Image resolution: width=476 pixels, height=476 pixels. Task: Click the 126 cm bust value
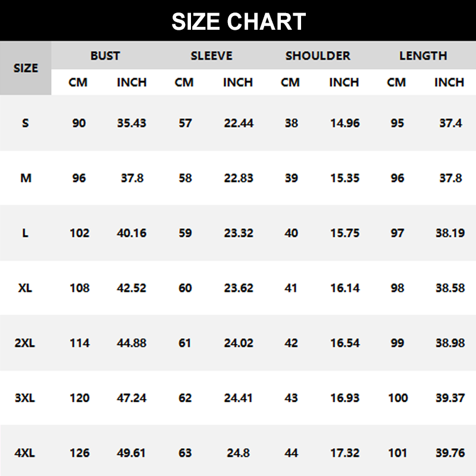point(79,453)
